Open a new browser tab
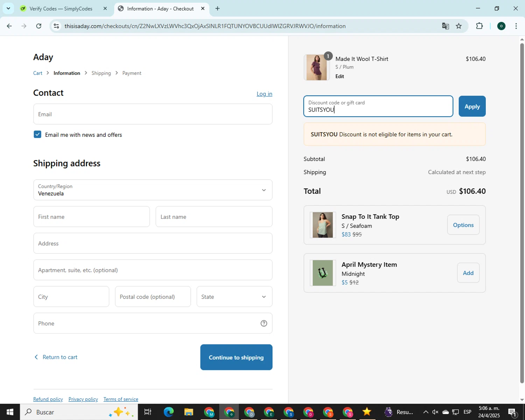 pyautogui.click(x=217, y=8)
